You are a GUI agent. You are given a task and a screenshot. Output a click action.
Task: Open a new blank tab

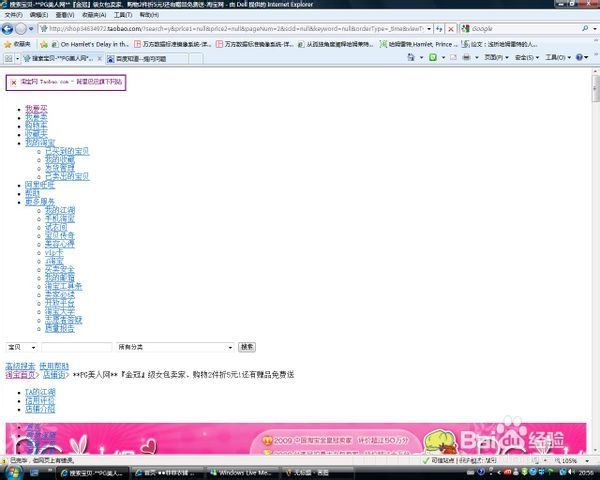click(x=196, y=59)
